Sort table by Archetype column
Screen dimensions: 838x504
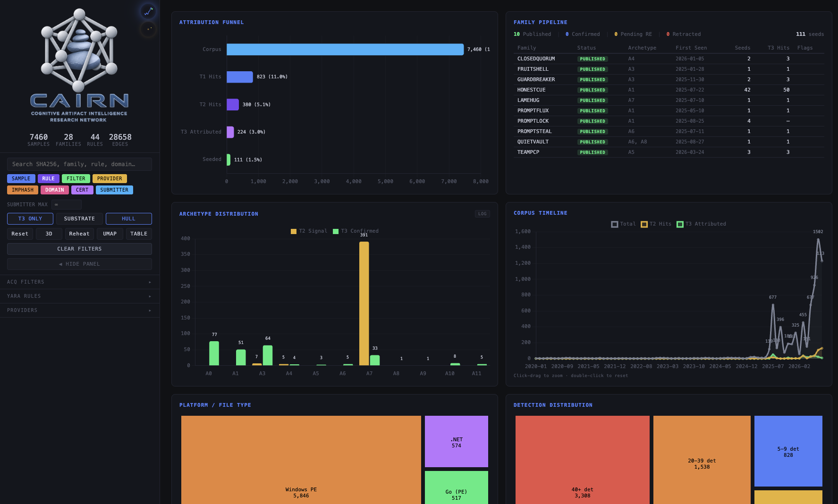pos(643,48)
